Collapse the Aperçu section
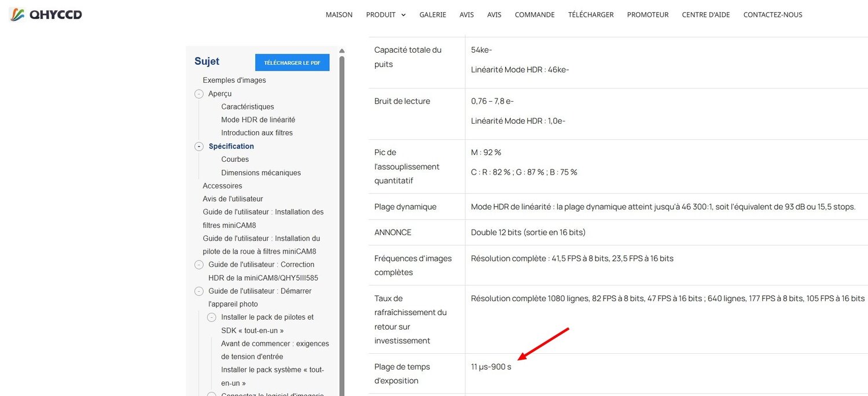868x396 pixels. [x=199, y=94]
